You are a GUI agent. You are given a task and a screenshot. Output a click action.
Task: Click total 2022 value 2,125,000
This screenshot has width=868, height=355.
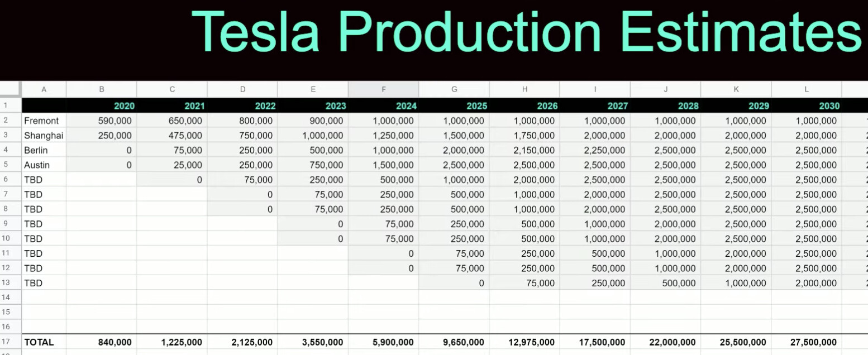coord(242,342)
